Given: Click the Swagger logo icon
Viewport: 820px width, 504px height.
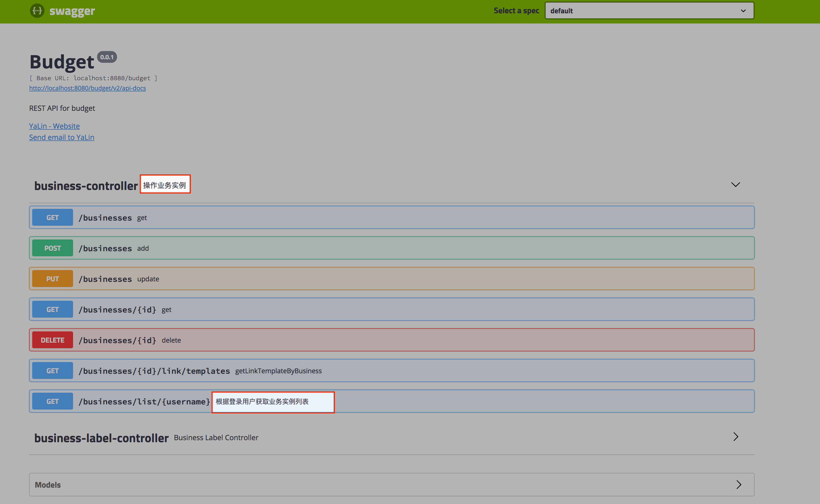Looking at the screenshot, I should [37, 11].
